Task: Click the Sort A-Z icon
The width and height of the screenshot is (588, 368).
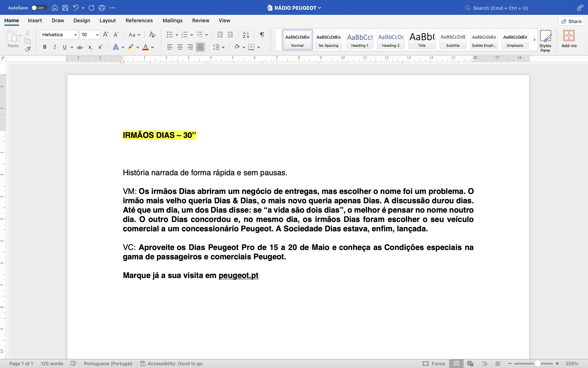Action: 246,35
